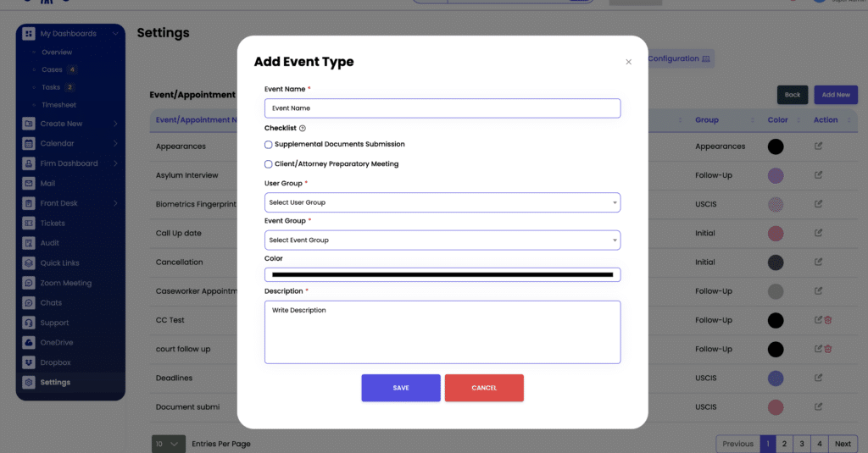Image resolution: width=868 pixels, height=453 pixels.
Task: Click the Event Name input field
Action: coord(442,108)
